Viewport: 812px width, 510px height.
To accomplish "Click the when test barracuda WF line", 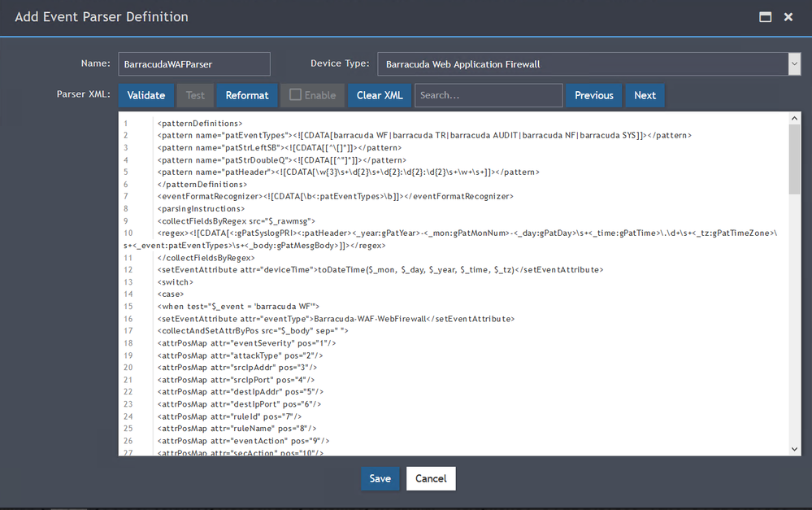I will click(238, 307).
